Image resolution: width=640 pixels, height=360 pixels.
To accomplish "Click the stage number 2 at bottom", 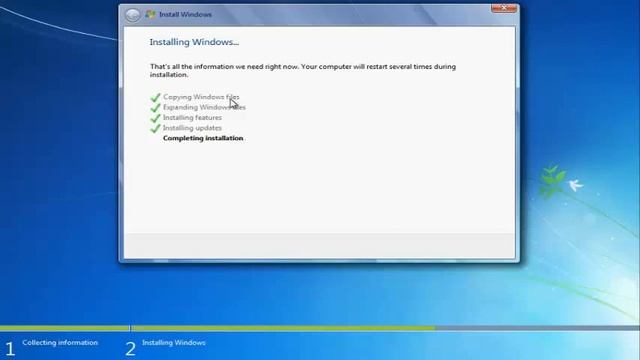I will 131,349.
